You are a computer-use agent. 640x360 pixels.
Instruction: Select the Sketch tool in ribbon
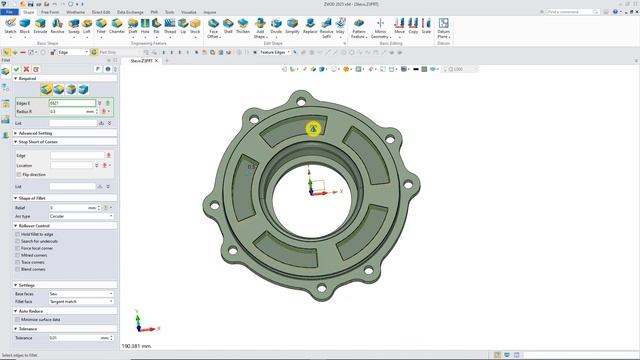tap(10, 26)
